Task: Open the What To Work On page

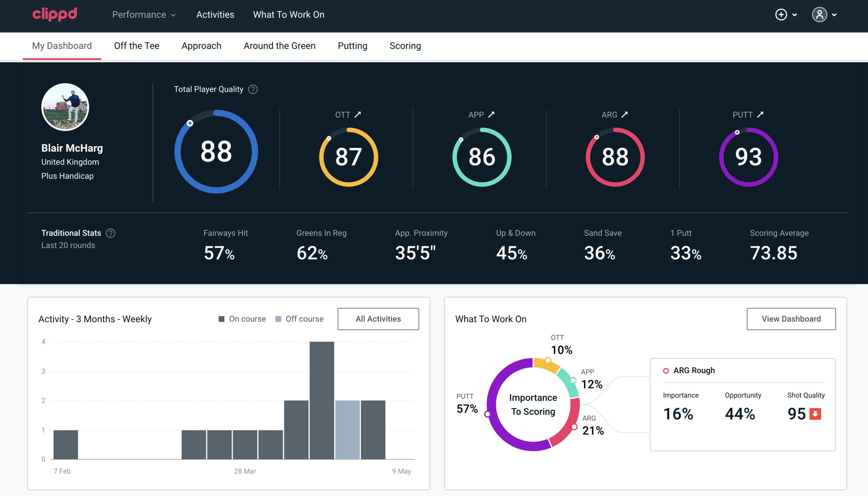Action: [288, 15]
